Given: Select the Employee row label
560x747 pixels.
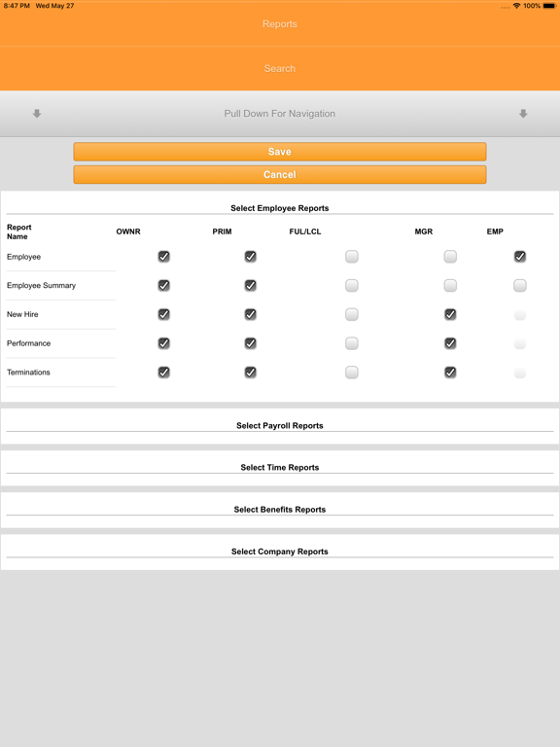Looking at the screenshot, I should [23, 257].
